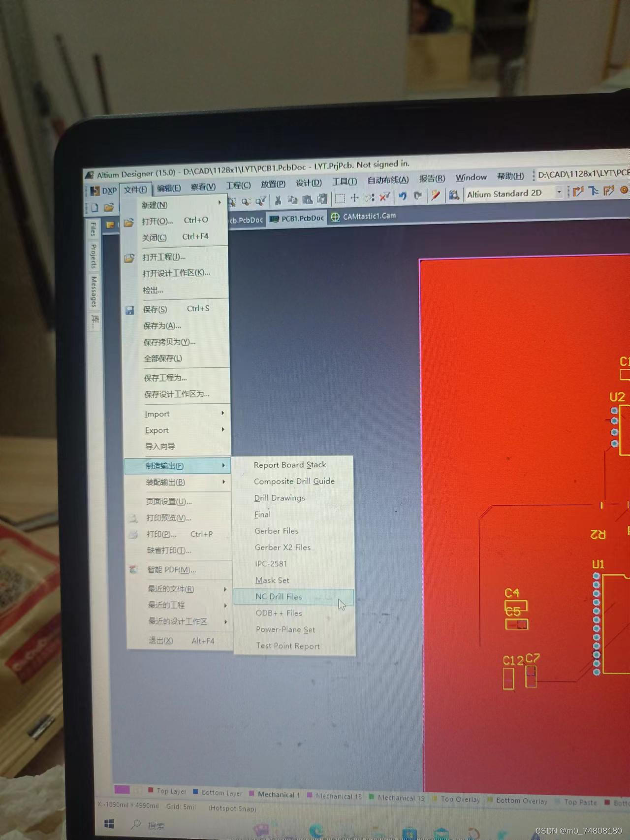630x840 pixels.
Task: Click the move selection cross icon
Action: tap(354, 198)
